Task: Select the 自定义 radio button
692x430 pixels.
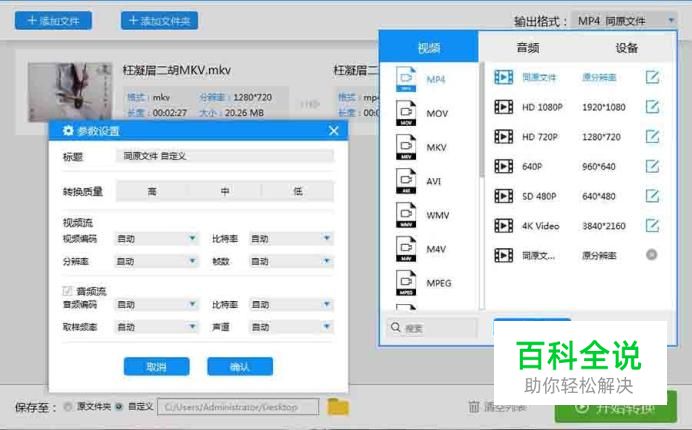Action: [119, 407]
